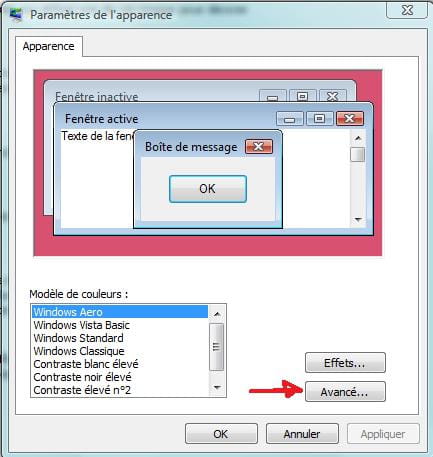Viewport: 433px width, 457px height.
Task: Select Windows Classique color scheme
Action: 79,351
